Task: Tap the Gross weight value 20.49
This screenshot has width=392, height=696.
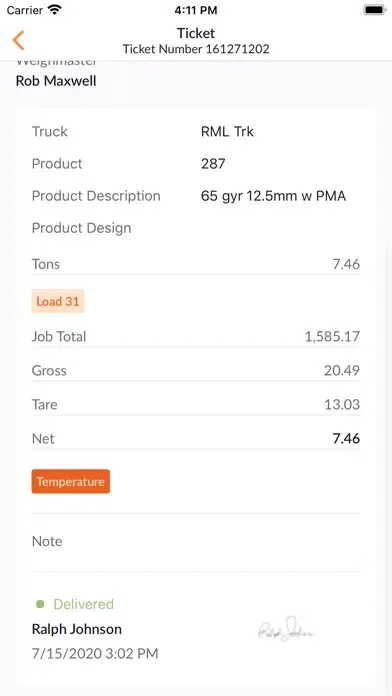Action: pos(341,371)
